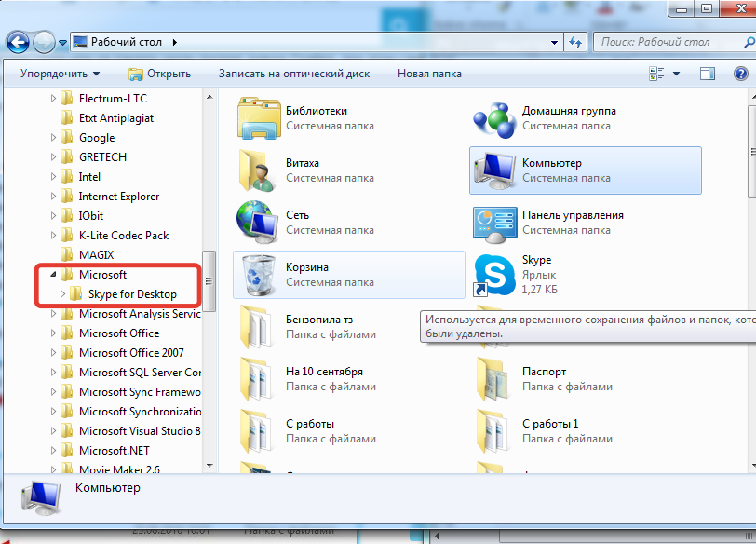Open the Упорядочить dropdown menu

pos(61,74)
